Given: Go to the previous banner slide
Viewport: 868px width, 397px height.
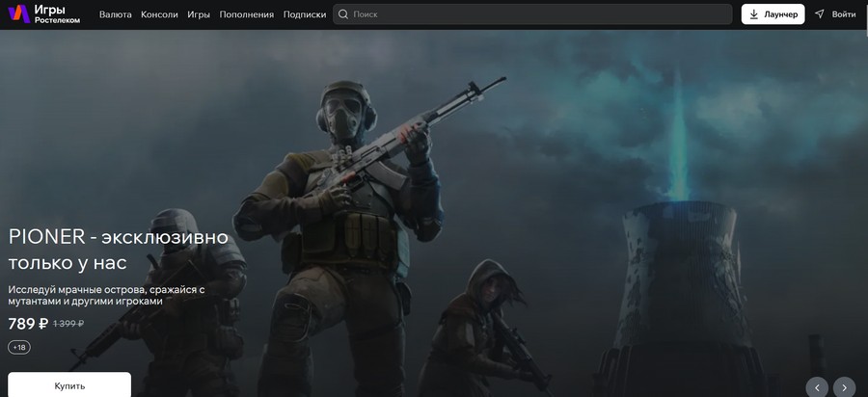Looking at the screenshot, I should (816, 386).
